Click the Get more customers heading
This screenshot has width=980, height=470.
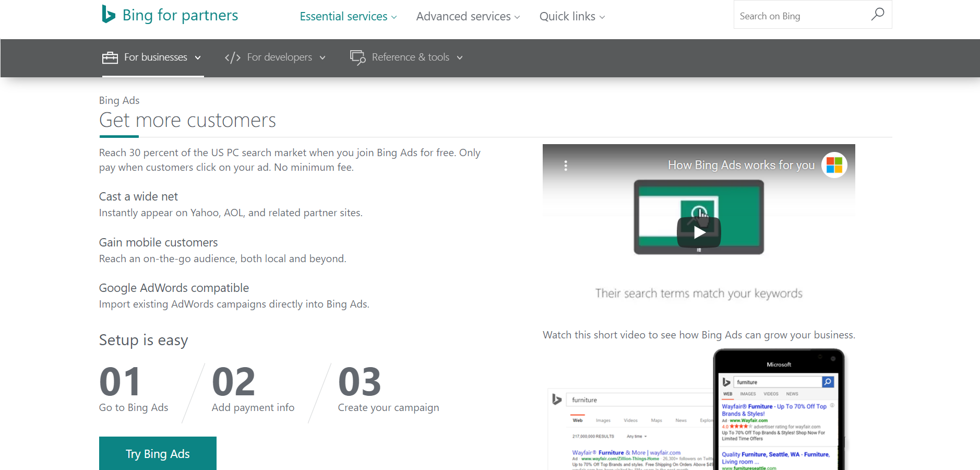(187, 120)
